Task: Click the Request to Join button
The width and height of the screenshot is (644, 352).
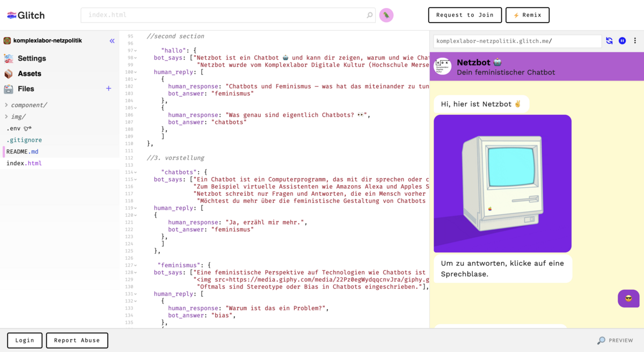Action: click(x=465, y=15)
